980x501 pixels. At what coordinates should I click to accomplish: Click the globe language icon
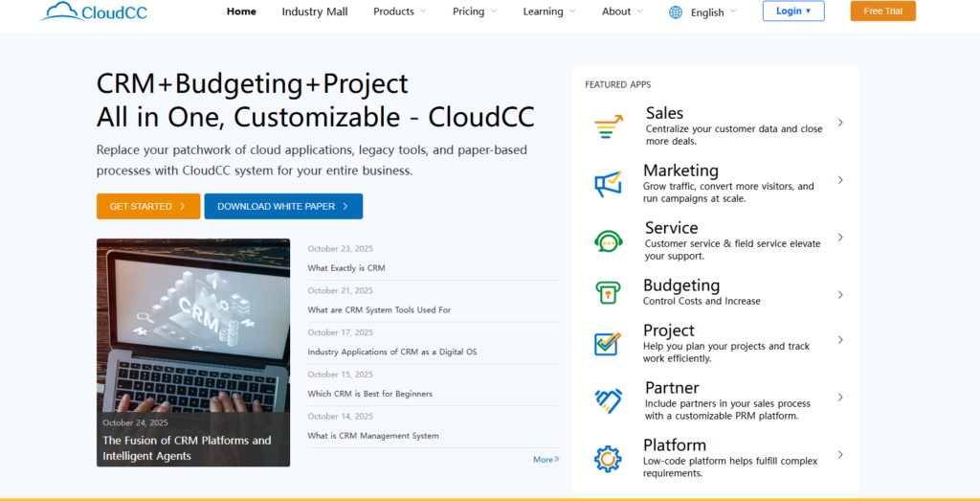pyautogui.click(x=676, y=12)
